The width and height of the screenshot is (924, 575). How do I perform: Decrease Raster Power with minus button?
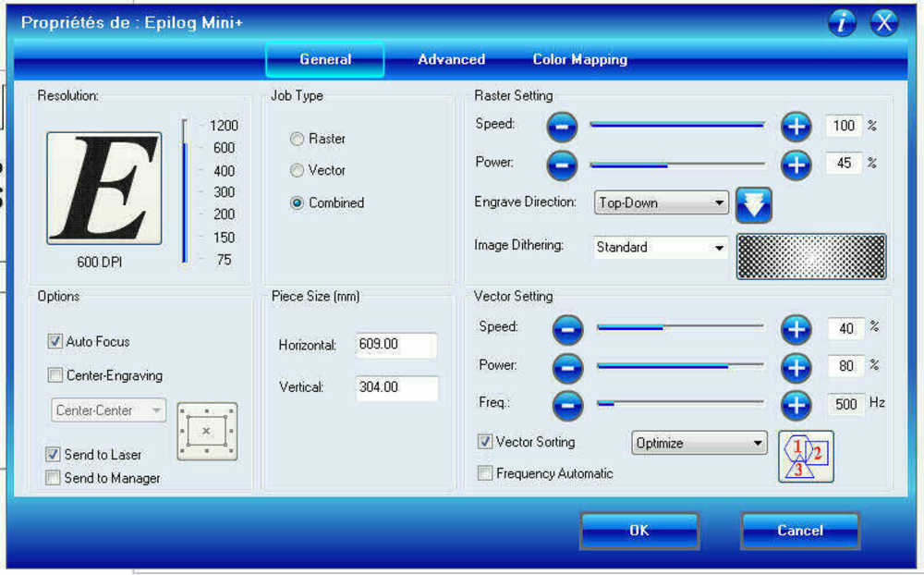pos(562,165)
